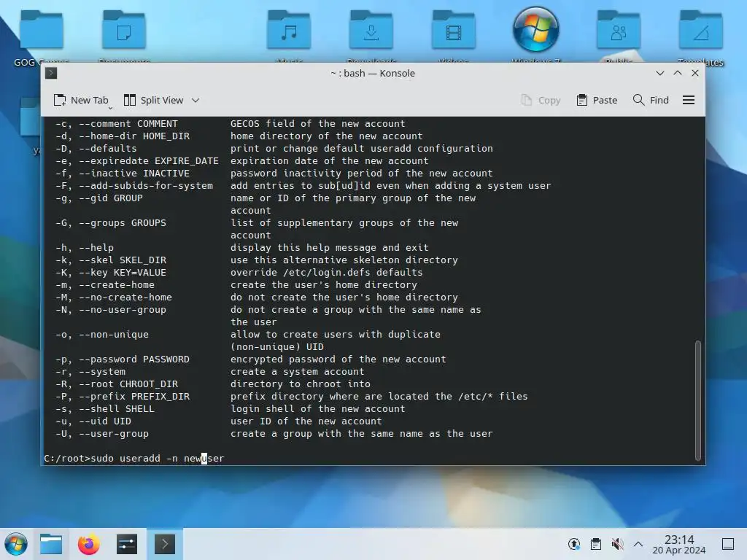Click the text '-f, --inactive INACTIVE'

123,174
